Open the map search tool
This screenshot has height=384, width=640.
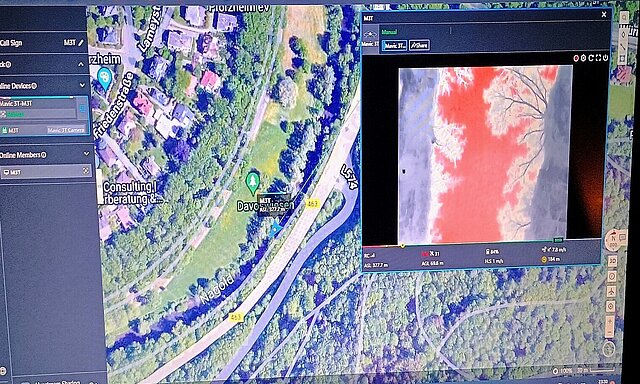pos(624,17)
